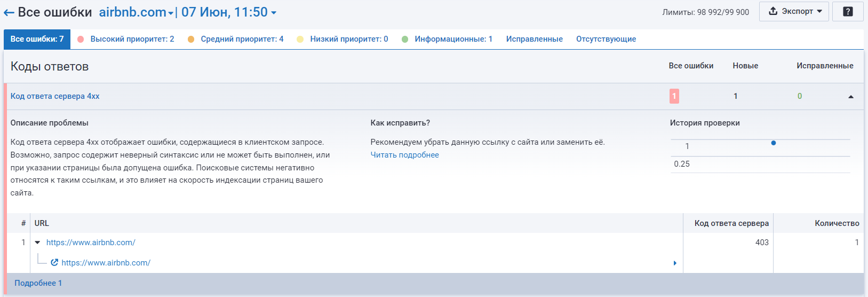Click the URL column header
The width and height of the screenshot is (868, 297).
42,223
